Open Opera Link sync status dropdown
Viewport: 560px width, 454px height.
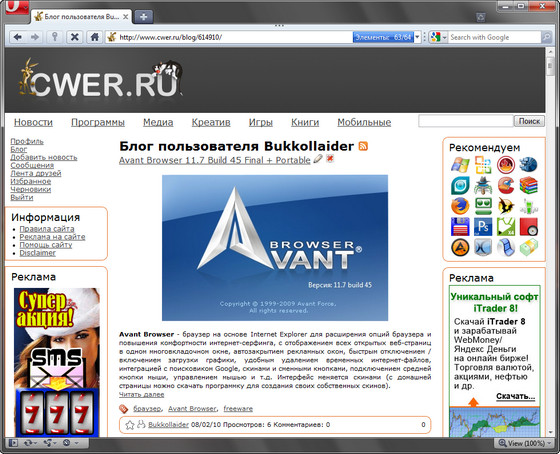click(31, 443)
